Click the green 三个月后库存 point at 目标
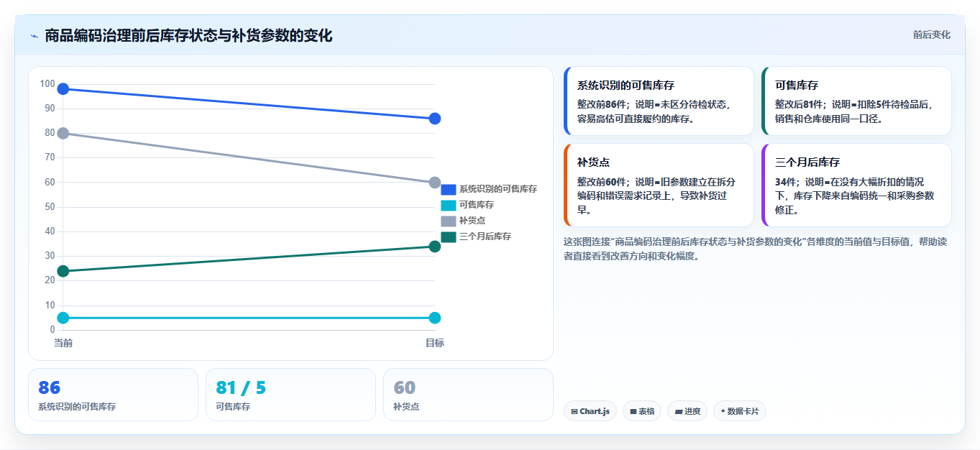Screen dimensions: 980x450 [x=434, y=247]
